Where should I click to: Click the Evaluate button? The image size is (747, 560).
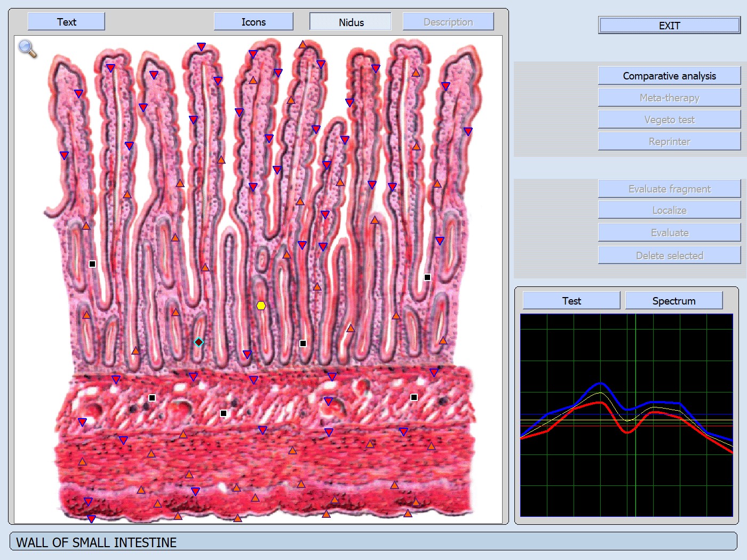[x=669, y=233]
